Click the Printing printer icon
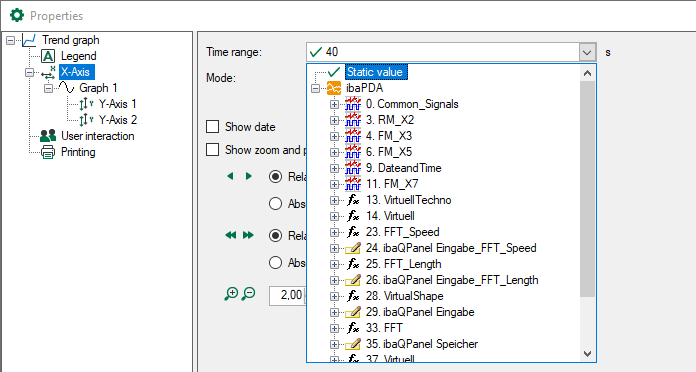 click(x=48, y=152)
